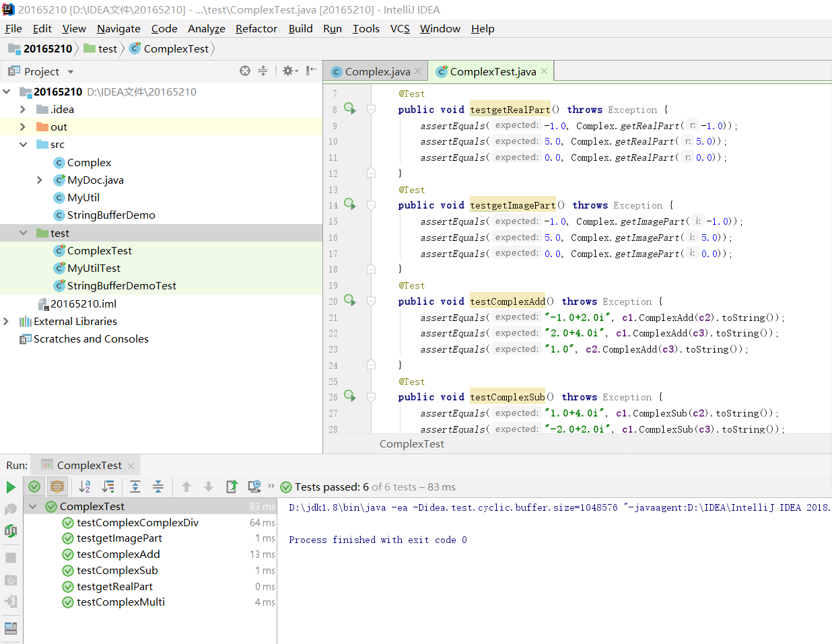Screen dimensions: 832x644
Task: Toggle Show Ignored tests filter
Action: 57,487
